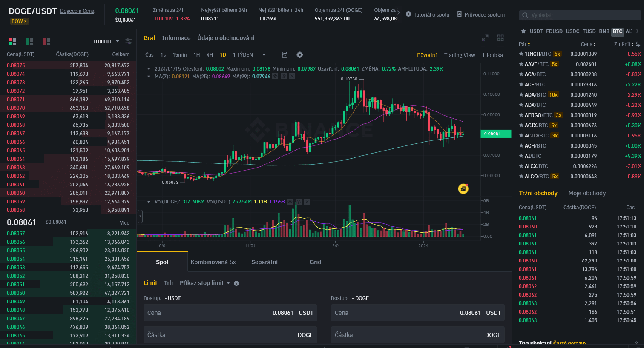The image size is (644, 348).
Task: Remove MA overlay using the X toggle
Action: click(292, 77)
